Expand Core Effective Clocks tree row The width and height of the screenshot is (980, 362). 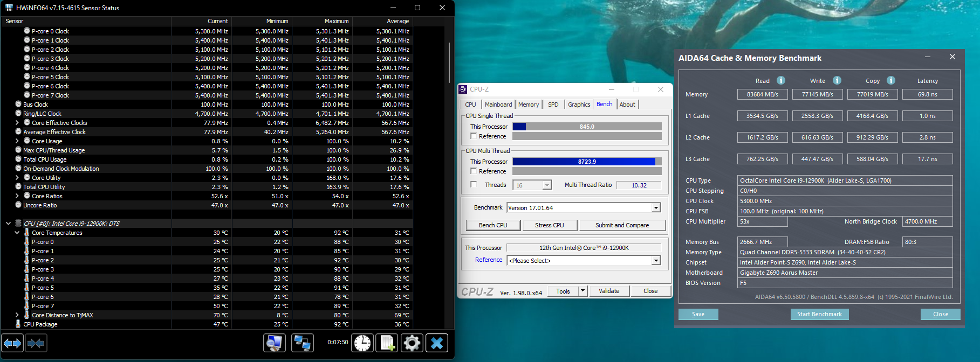[x=17, y=122]
